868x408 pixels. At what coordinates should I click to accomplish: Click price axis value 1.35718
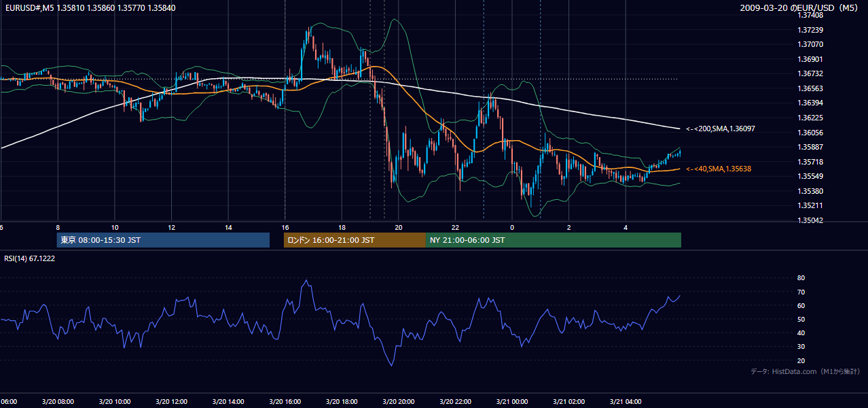pyautogui.click(x=810, y=162)
